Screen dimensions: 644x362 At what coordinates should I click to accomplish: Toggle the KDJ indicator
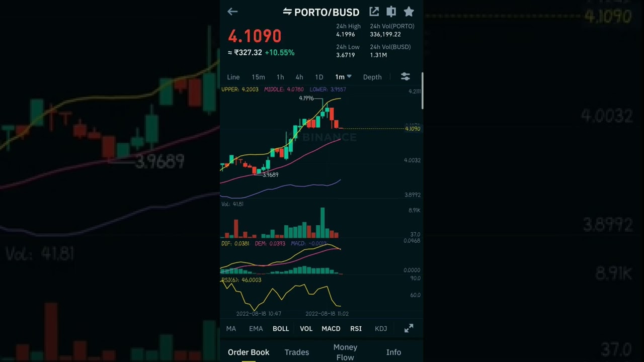click(x=381, y=328)
